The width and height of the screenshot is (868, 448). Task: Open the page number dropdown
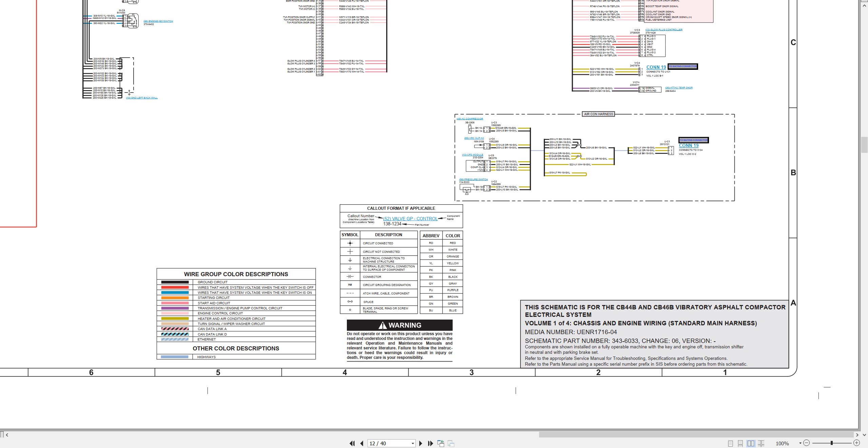[413, 443]
